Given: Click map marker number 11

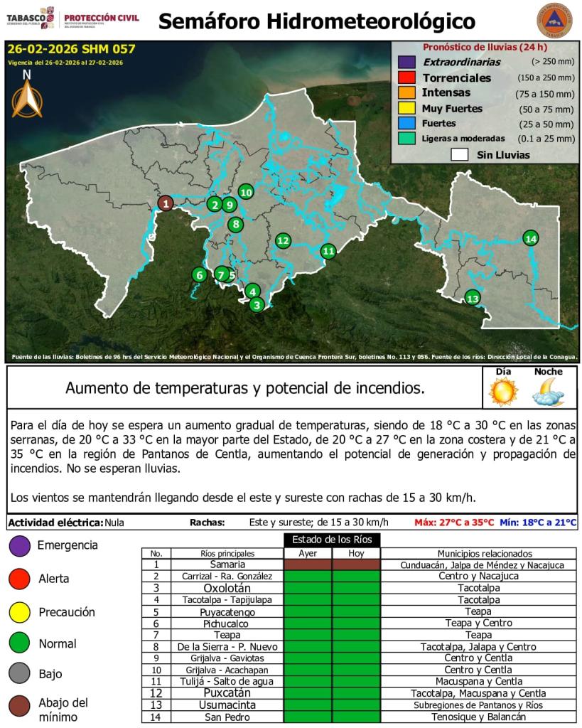Looking at the screenshot, I should click(328, 250).
